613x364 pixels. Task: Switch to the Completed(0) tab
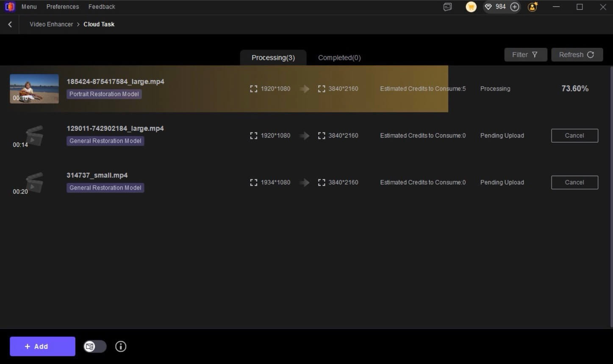[x=339, y=58]
